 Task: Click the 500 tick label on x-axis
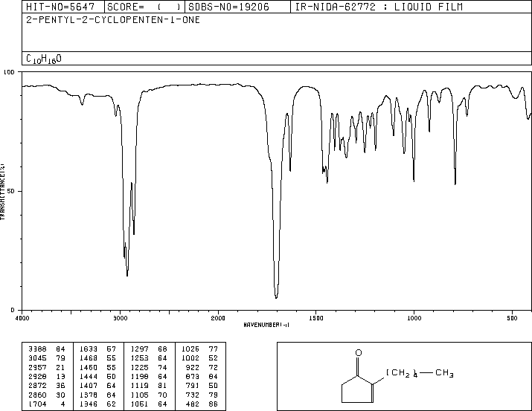512,318
